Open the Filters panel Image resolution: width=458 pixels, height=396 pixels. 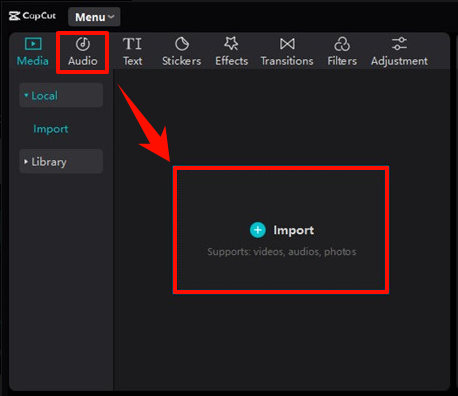pos(342,52)
